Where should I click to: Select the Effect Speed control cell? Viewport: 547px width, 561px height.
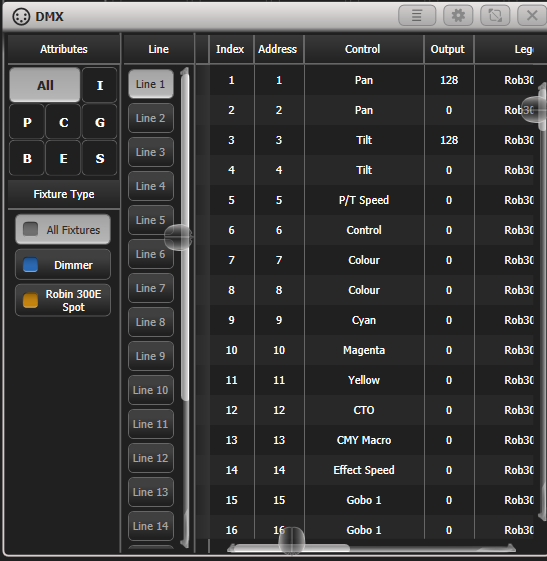tap(364, 470)
